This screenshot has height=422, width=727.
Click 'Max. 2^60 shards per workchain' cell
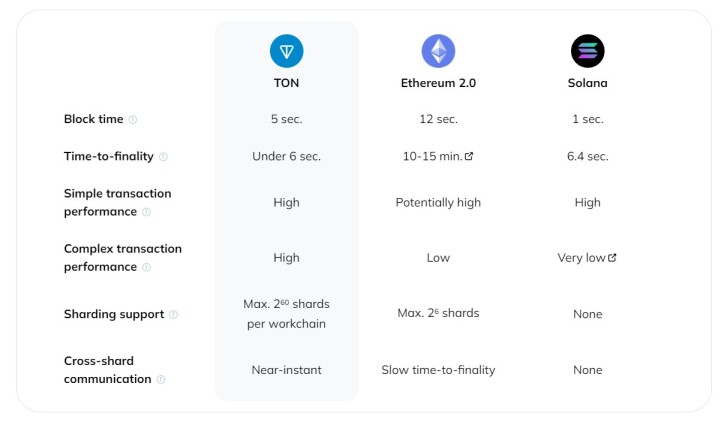tap(287, 313)
